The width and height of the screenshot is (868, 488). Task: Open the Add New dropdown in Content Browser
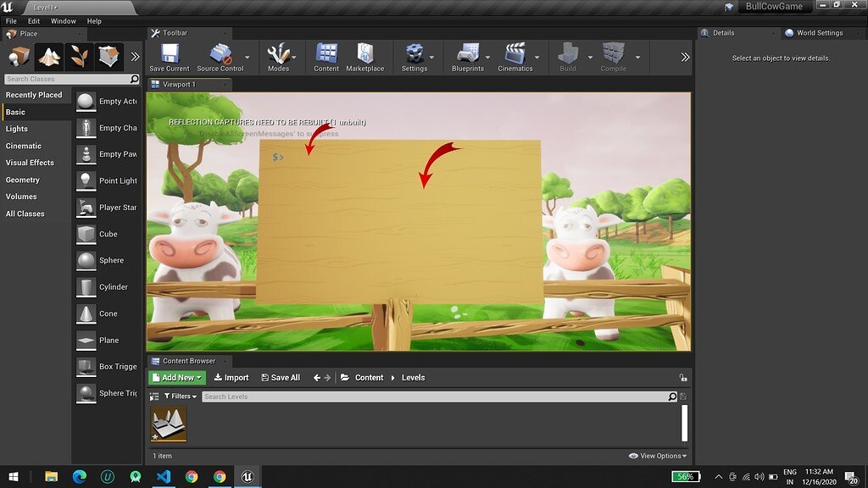click(175, 377)
